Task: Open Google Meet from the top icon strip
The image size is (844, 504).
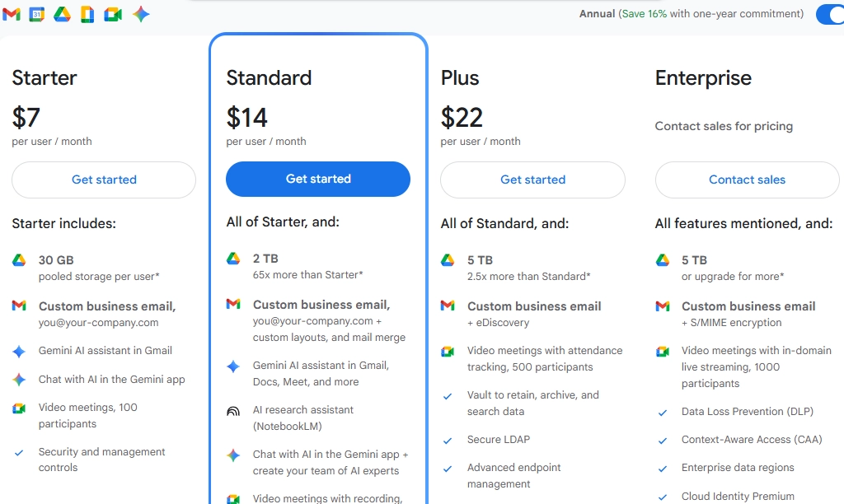Action: click(x=113, y=14)
